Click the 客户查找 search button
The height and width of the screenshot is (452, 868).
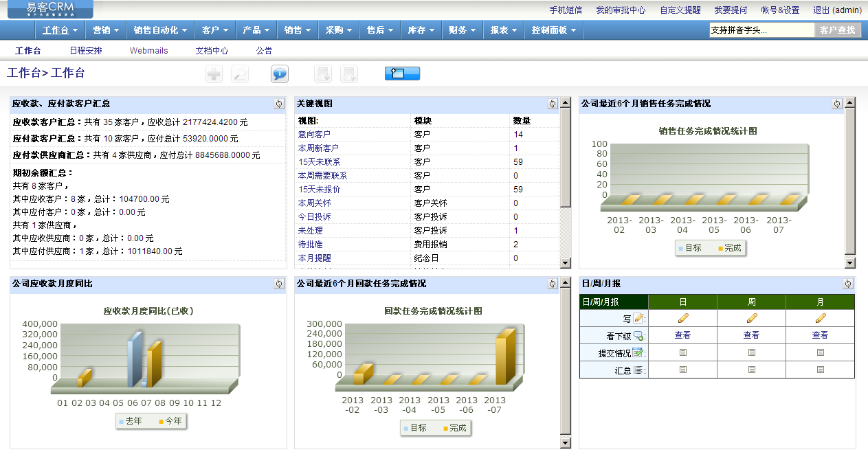(837, 30)
